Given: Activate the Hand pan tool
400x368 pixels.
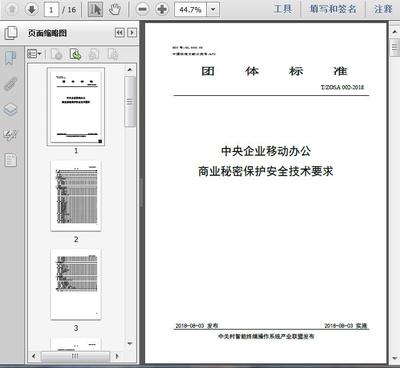Looking at the screenshot, I should [115, 9].
